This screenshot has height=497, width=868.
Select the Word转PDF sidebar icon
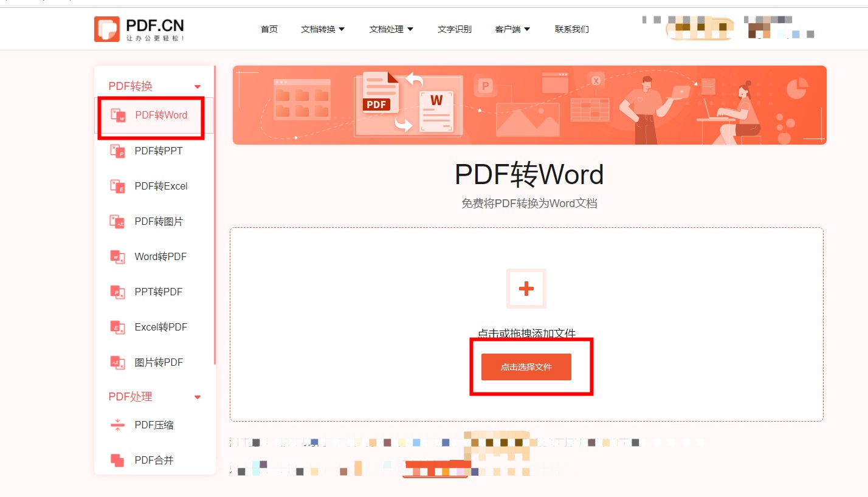pyautogui.click(x=117, y=256)
